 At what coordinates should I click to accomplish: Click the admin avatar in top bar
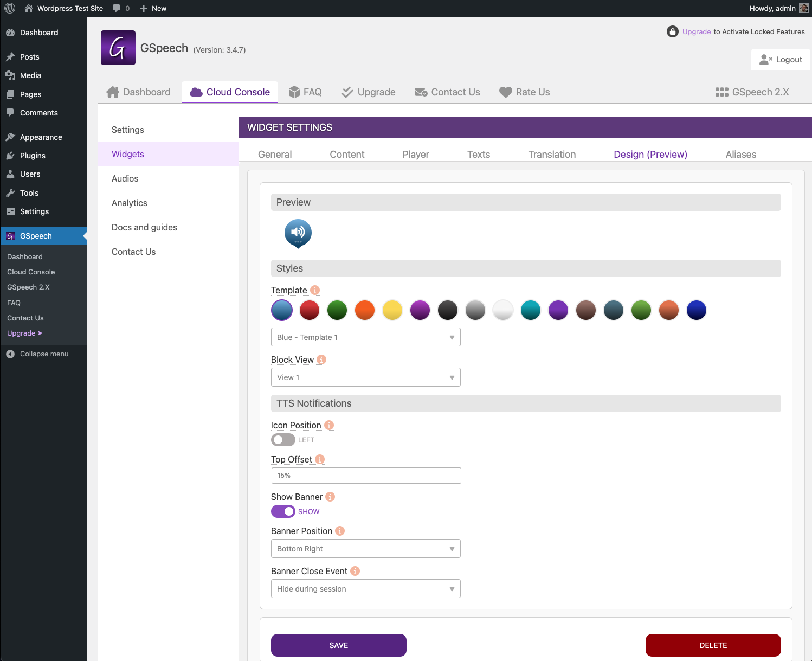(804, 8)
